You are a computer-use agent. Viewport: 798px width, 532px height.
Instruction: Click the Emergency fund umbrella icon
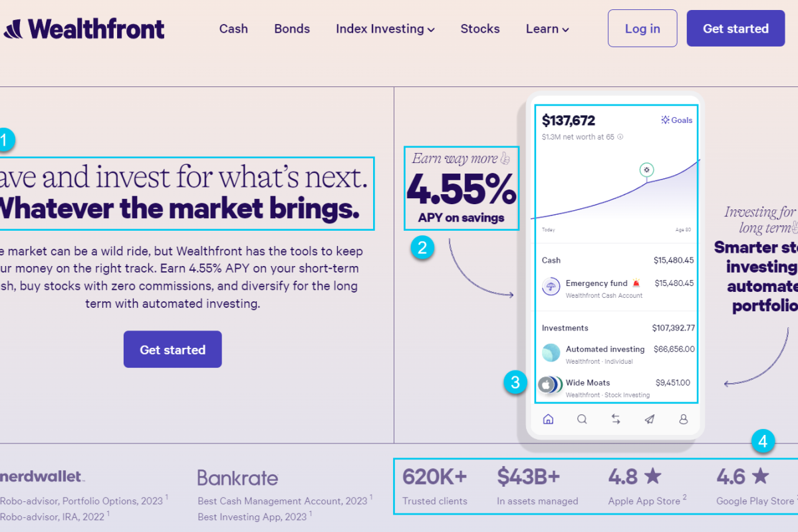tap(551, 287)
